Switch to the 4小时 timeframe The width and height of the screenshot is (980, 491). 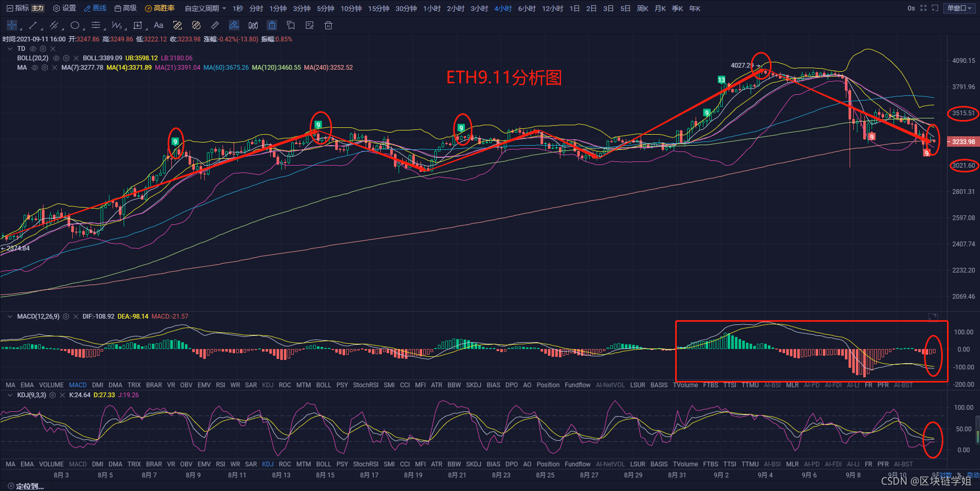(503, 8)
